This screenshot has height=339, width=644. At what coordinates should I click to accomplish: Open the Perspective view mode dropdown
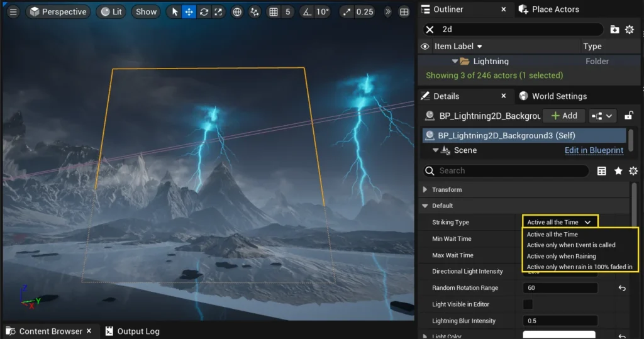(57, 12)
